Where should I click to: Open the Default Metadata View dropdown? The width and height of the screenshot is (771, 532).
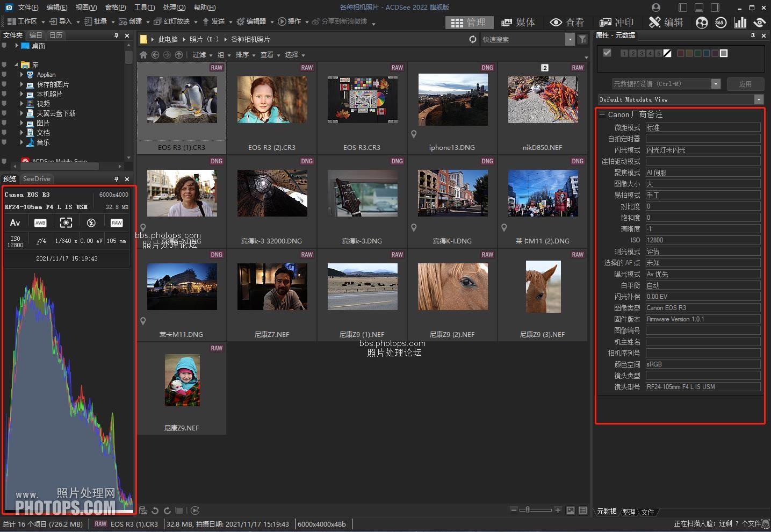[759, 99]
